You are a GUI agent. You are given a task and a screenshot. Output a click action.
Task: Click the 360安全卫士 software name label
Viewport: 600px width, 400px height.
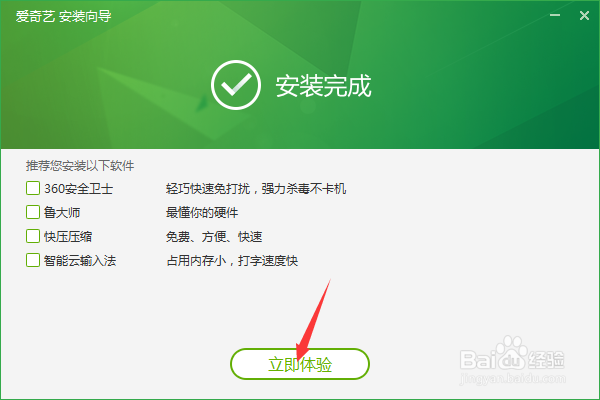point(78,189)
